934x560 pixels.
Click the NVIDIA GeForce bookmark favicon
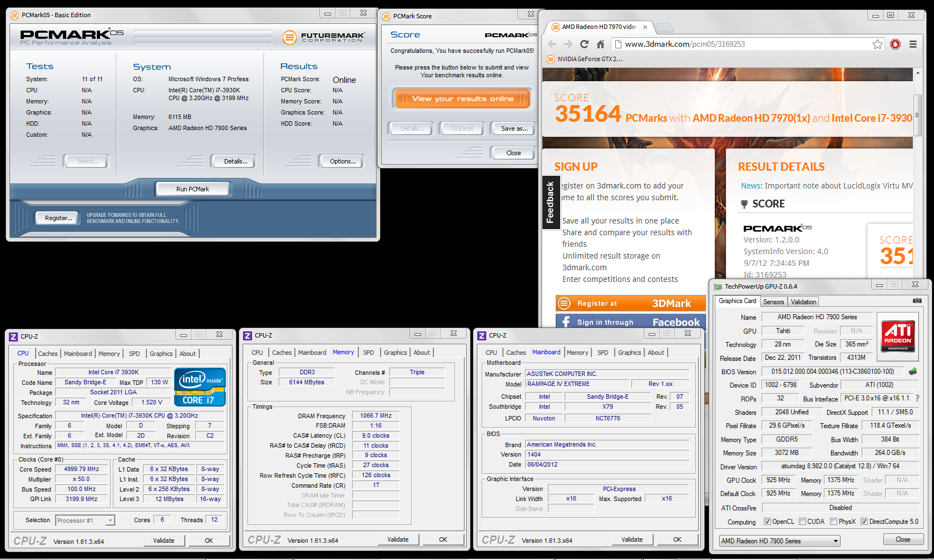pyautogui.click(x=550, y=59)
